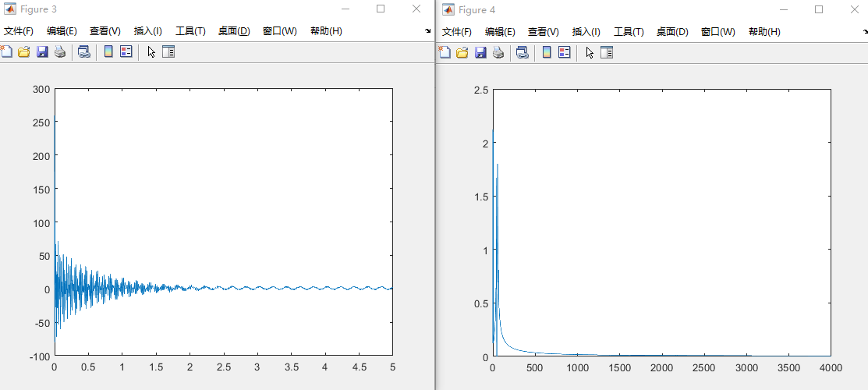Screen dimensions: 868x390
Task: Open 查看(V) menu in Figure 3
Action: point(105,31)
